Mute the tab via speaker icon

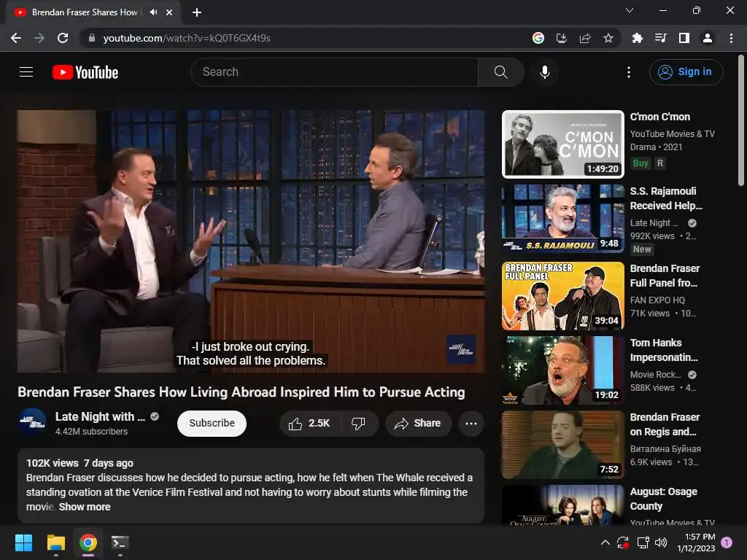click(153, 12)
